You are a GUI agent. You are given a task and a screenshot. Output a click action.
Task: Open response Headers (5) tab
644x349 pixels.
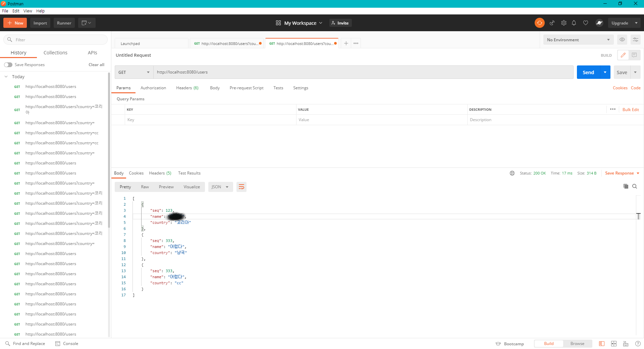pos(160,173)
